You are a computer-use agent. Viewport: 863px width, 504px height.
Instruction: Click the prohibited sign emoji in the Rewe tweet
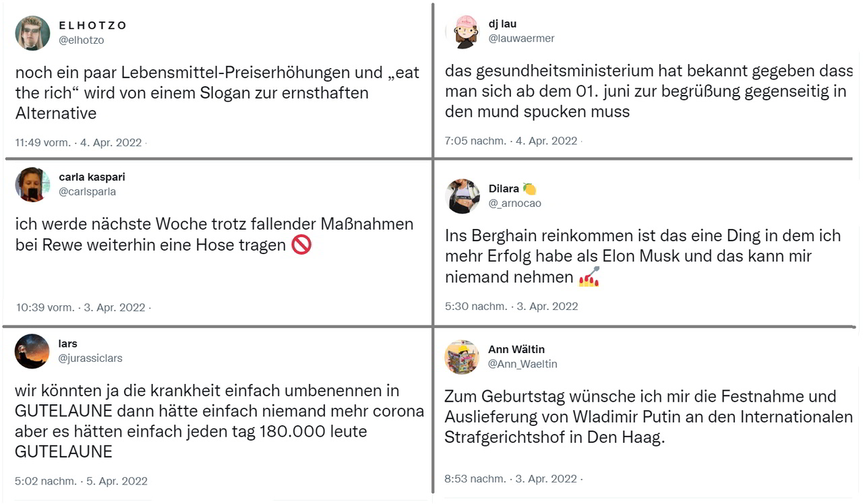301,245
